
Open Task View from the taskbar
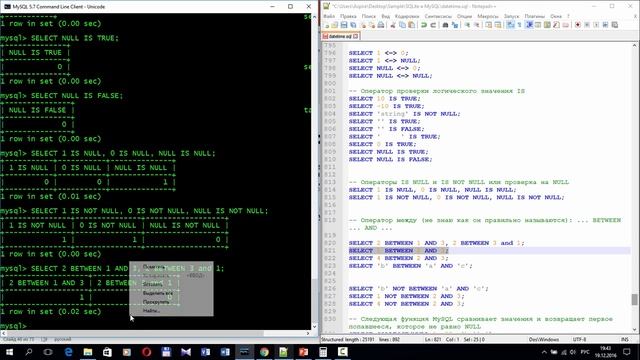click(48, 352)
